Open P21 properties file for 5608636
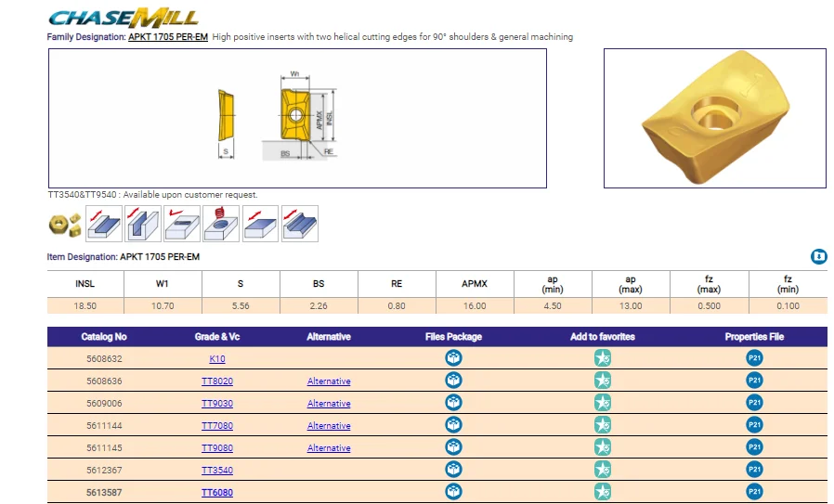834x504 pixels. click(754, 381)
